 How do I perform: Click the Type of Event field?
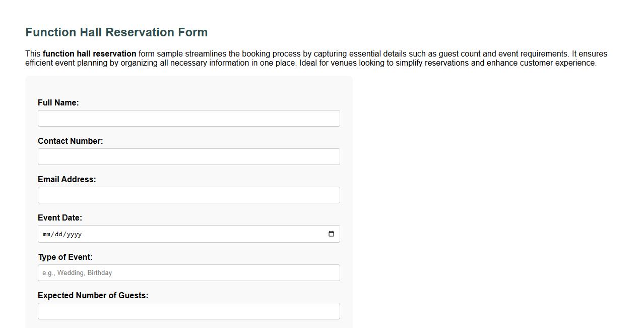(188, 272)
